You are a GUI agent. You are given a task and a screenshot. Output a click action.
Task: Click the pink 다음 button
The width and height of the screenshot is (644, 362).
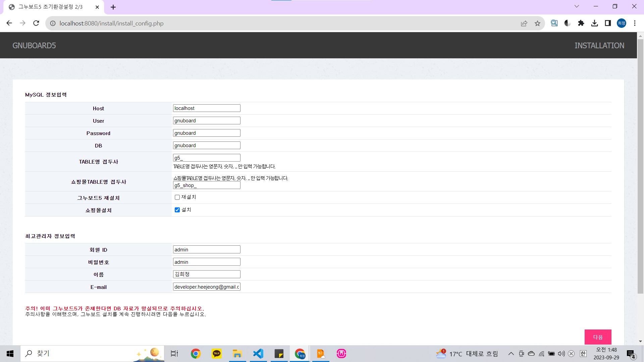pyautogui.click(x=598, y=337)
